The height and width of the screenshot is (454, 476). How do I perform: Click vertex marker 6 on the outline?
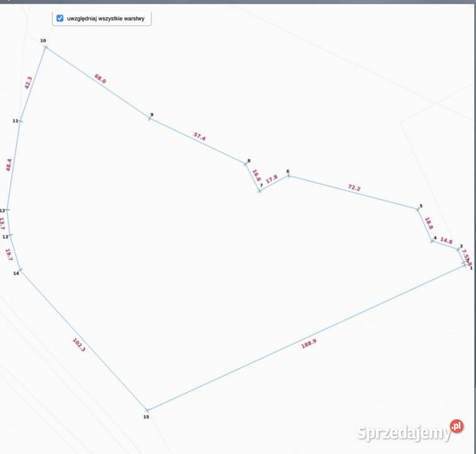tap(289, 175)
